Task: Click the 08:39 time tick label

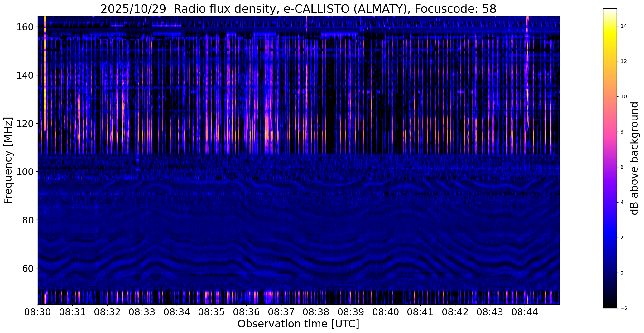Action: [351, 312]
